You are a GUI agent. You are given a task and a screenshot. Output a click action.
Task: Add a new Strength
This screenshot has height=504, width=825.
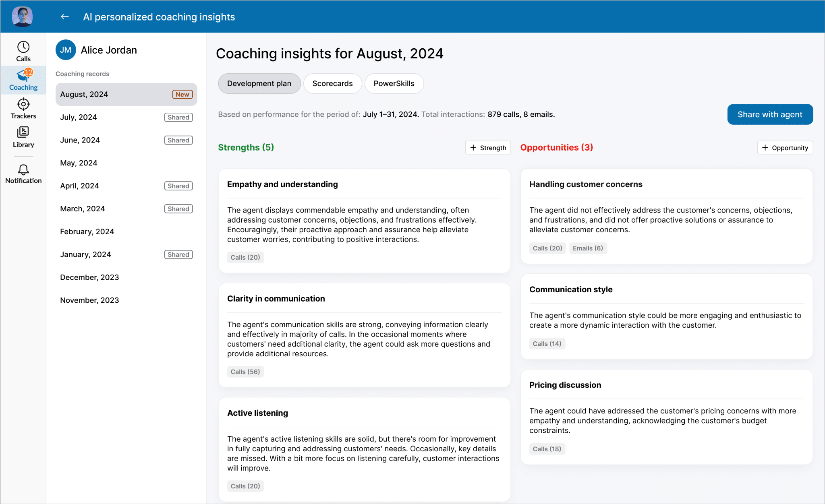(488, 148)
